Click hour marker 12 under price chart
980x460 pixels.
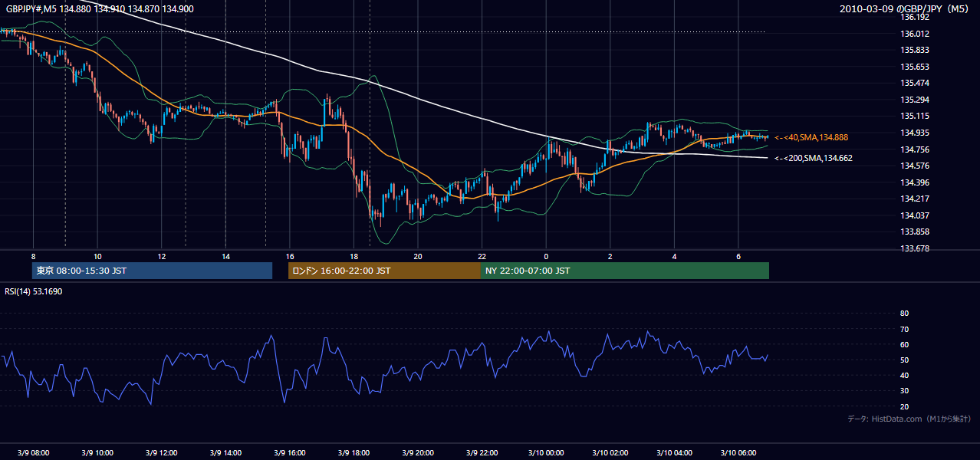tap(161, 256)
